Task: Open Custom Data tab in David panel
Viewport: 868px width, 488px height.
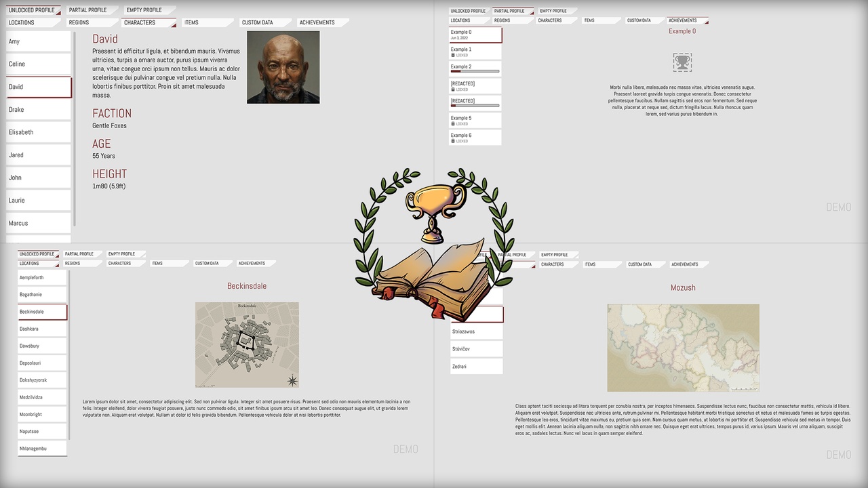Action: [x=266, y=22]
